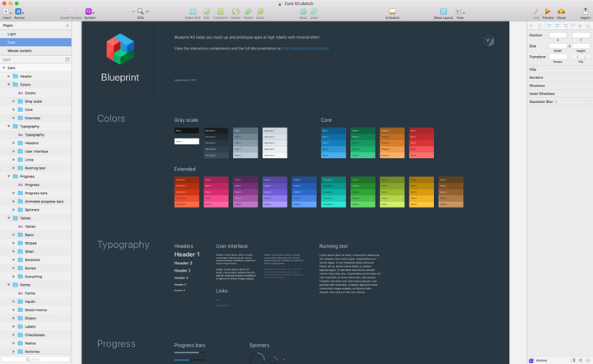Open the blueprintjs.com/docs link
Image resolution: width=593 pixels, height=364 pixels.
pos(306,49)
